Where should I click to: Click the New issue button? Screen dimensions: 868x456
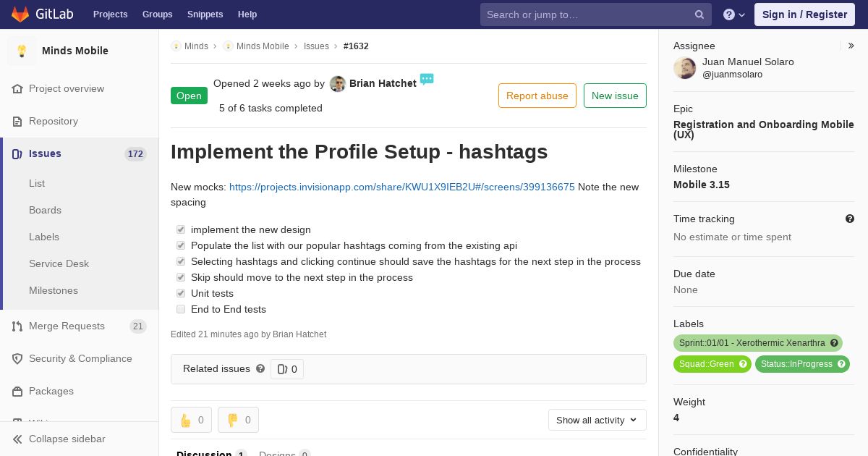click(x=615, y=96)
